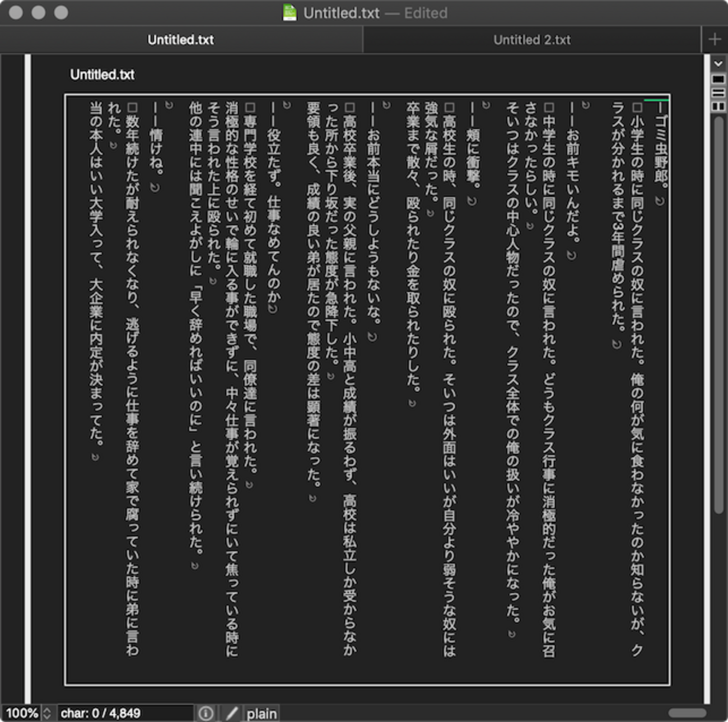Screen dimensions: 728x722
Task: Click the line 卒業まで散々、殴られたり
Action: pyautogui.click(x=413, y=254)
